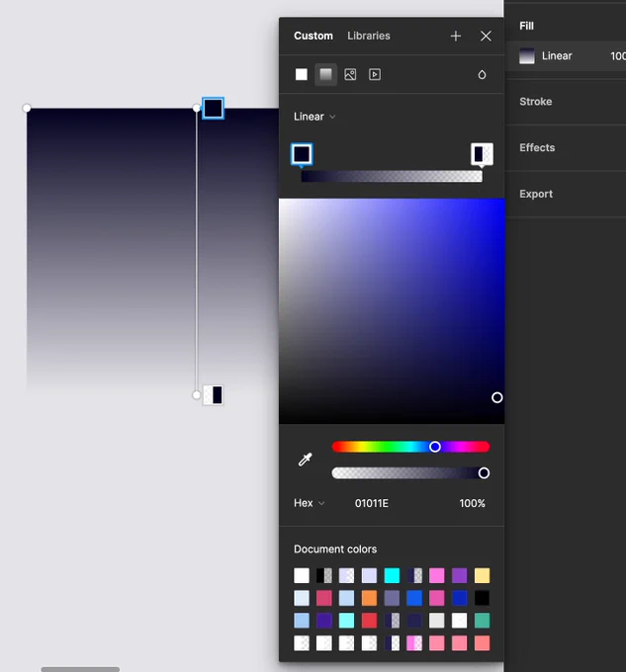Click the plus icon to create style
This screenshot has height=672, width=626.
point(456,36)
